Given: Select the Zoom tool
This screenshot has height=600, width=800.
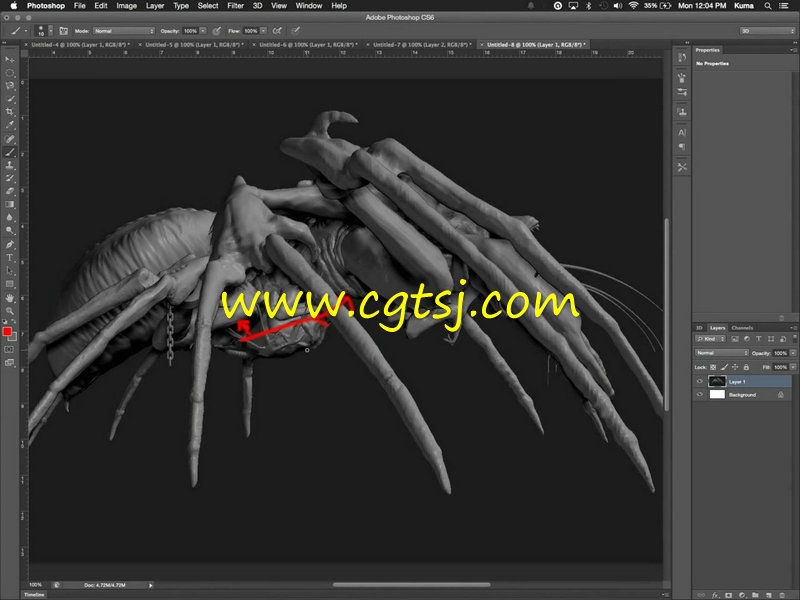Looking at the screenshot, I should [9, 311].
